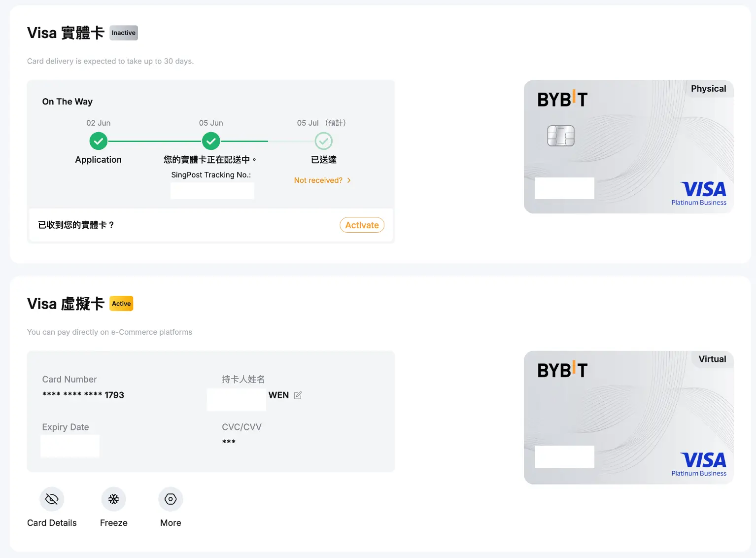Screen dimensions: 756x558
Task: Click the SingPost tracking number field
Action: tap(212, 191)
